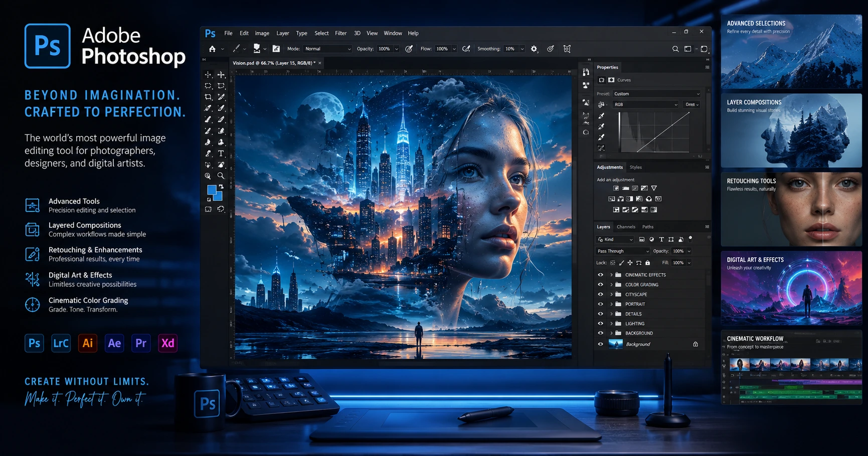This screenshot has height=456, width=868.
Task: Click the brush tool preset icon in options bar
Action: coord(236,49)
